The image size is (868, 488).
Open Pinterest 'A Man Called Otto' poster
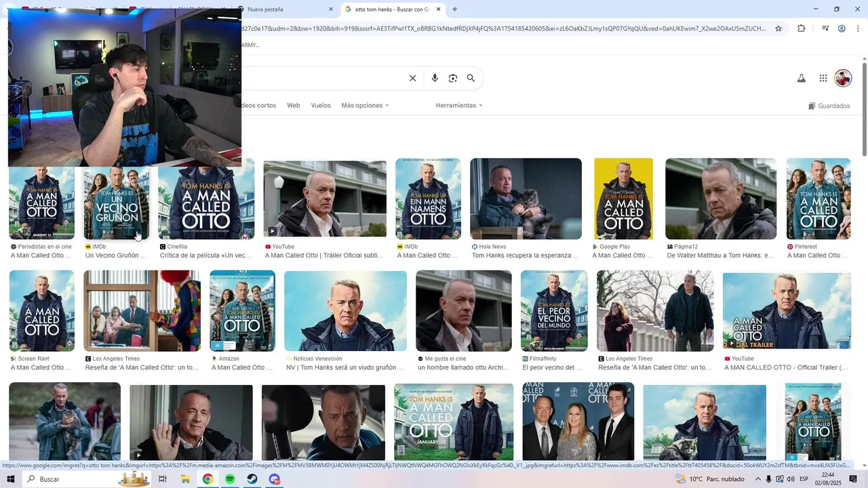tap(818, 199)
